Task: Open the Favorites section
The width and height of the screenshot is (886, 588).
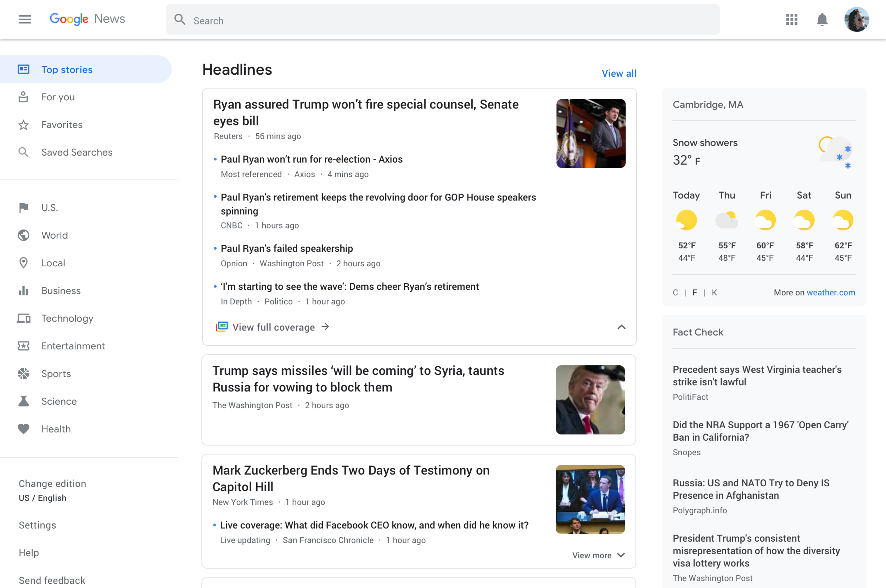Action: pyautogui.click(x=62, y=125)
